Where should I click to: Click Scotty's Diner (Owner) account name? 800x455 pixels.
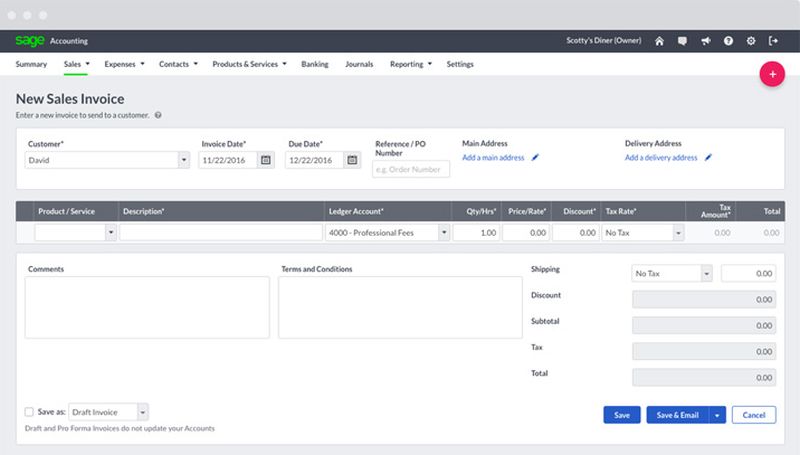(604, 40)
